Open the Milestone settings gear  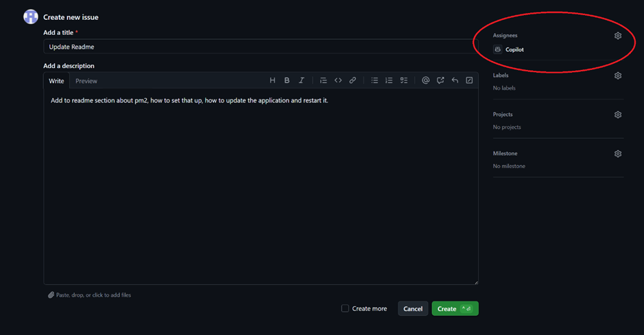[618, 154]
